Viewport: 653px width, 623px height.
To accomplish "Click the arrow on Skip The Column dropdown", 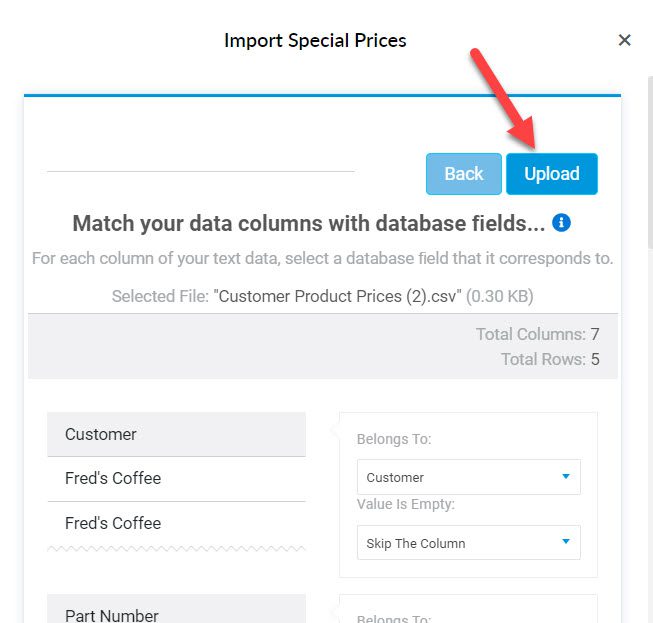I will coord(566,541).
